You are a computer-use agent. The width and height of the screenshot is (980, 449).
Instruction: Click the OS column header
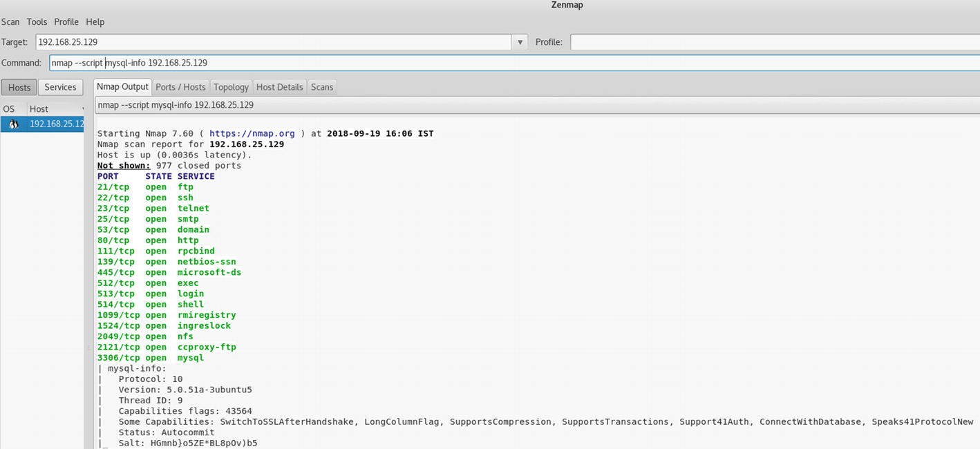[x=9, y=108]
